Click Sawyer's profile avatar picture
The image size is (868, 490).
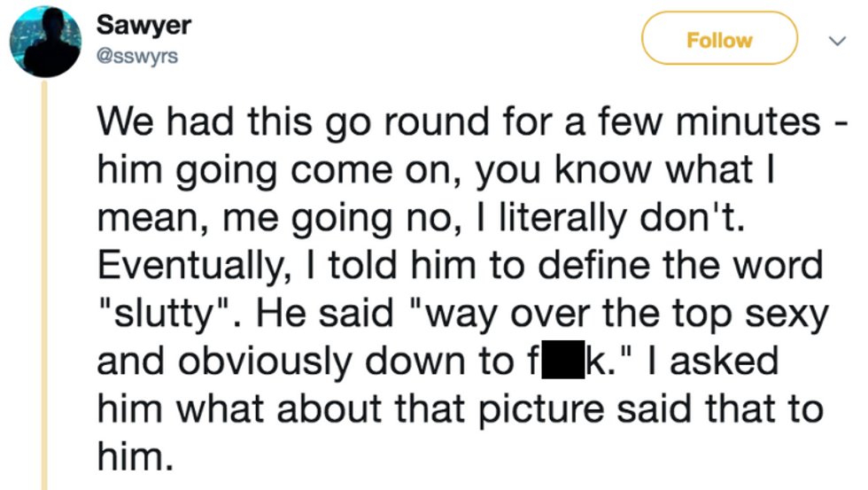pyautogui.click(x=45, y=42)
